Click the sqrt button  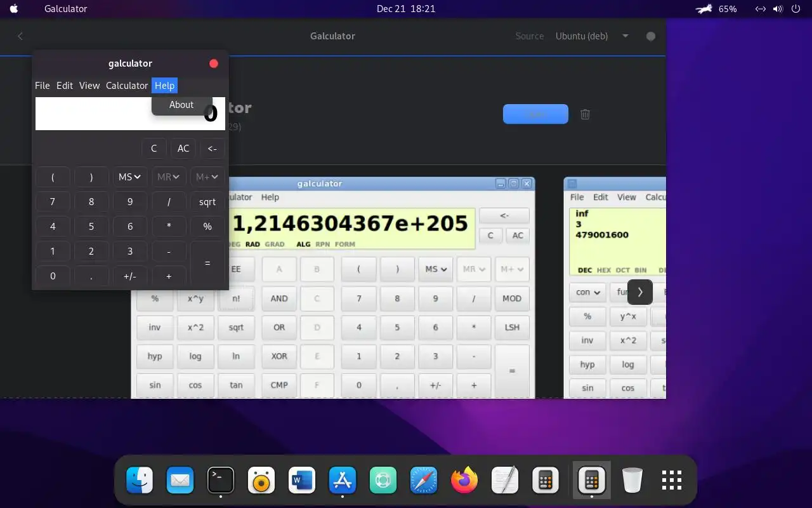(207, 202)
